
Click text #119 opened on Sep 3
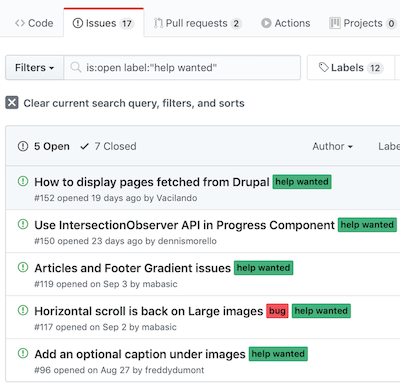[x=81, y=284]
